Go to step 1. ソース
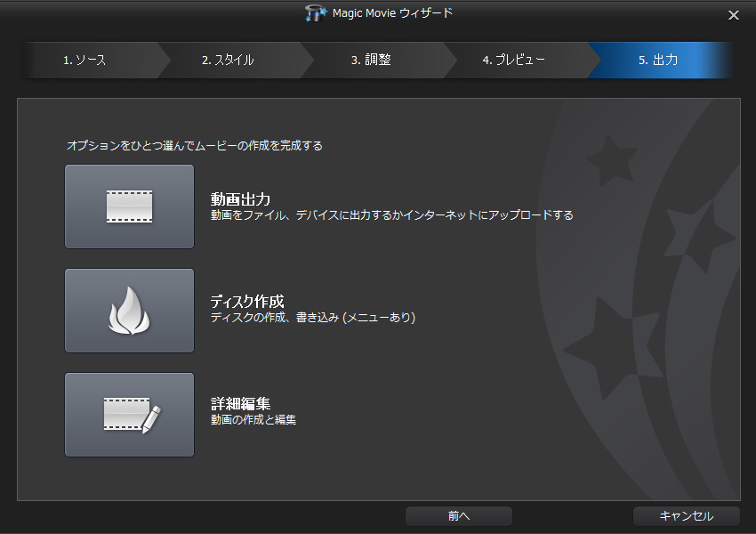The image size is (756, 534). (x=84, y=61)
